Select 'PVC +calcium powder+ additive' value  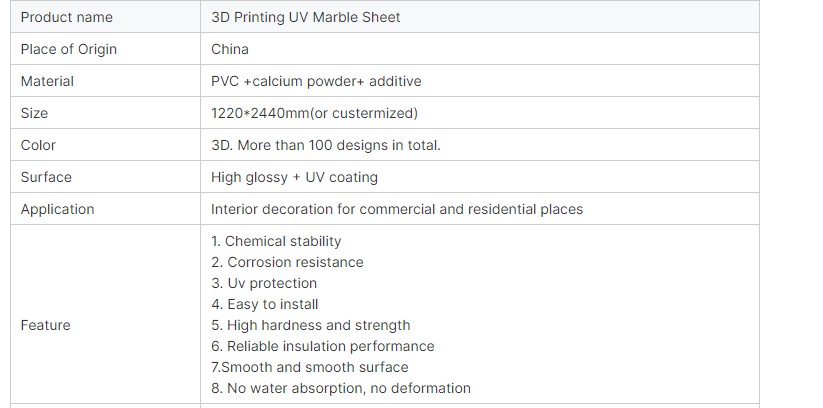tap(316, 81)
